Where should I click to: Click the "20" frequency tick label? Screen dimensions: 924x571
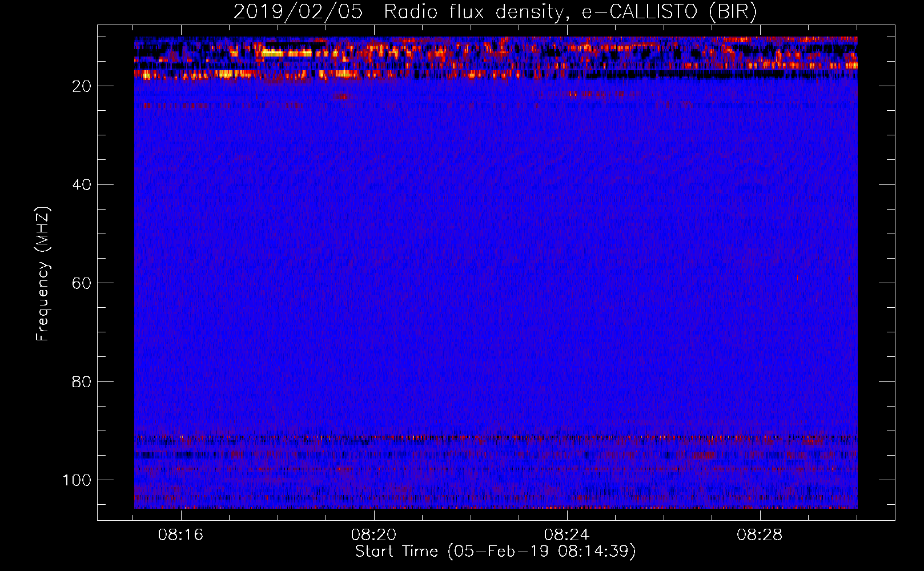tap(82, 86)
